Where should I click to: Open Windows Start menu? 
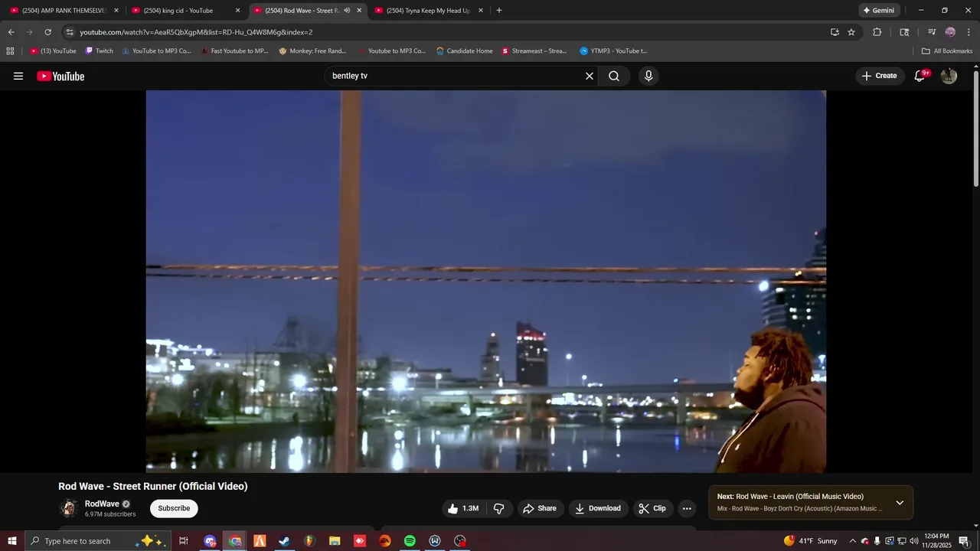(12, 541)
